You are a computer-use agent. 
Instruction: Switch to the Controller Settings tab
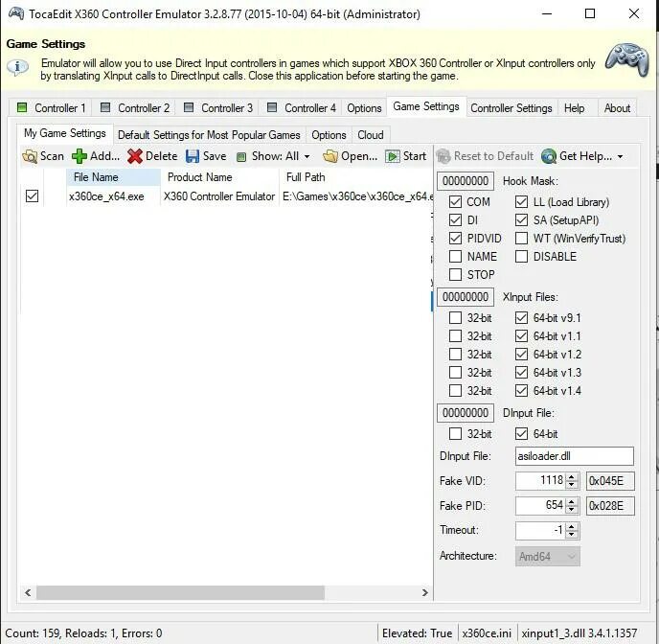pos(511,108)
